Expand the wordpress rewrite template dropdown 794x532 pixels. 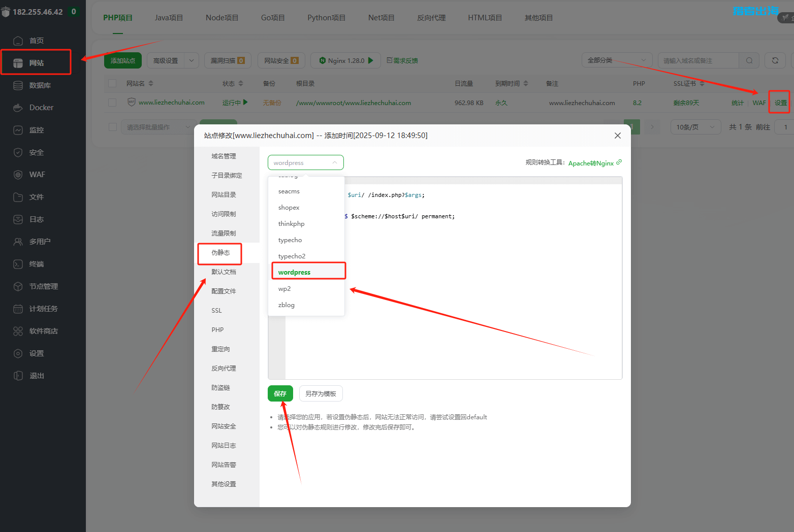click(305, 163)
